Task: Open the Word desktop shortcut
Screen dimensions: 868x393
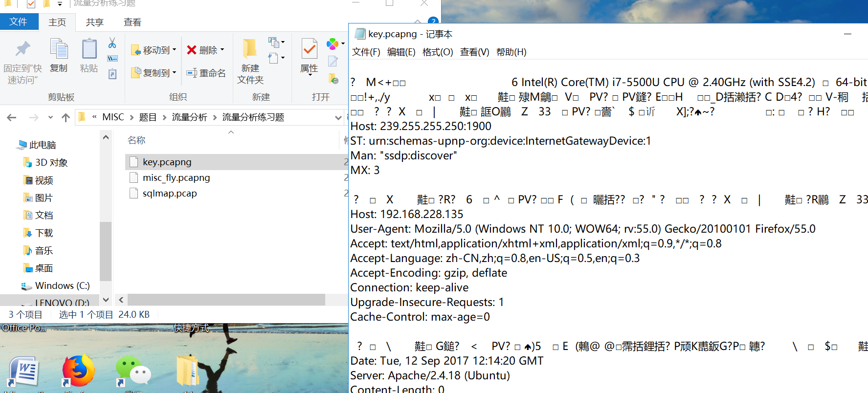Action: (23, 372)
